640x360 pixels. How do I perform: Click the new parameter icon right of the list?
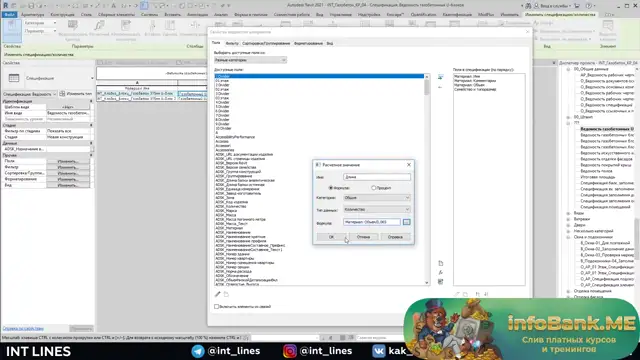tap(440, 263)
